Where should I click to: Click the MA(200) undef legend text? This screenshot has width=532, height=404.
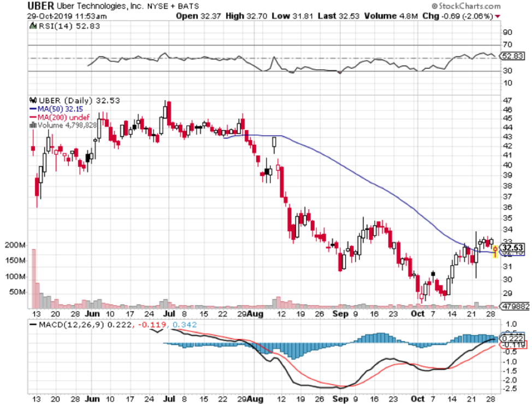(x=63, y=118)
